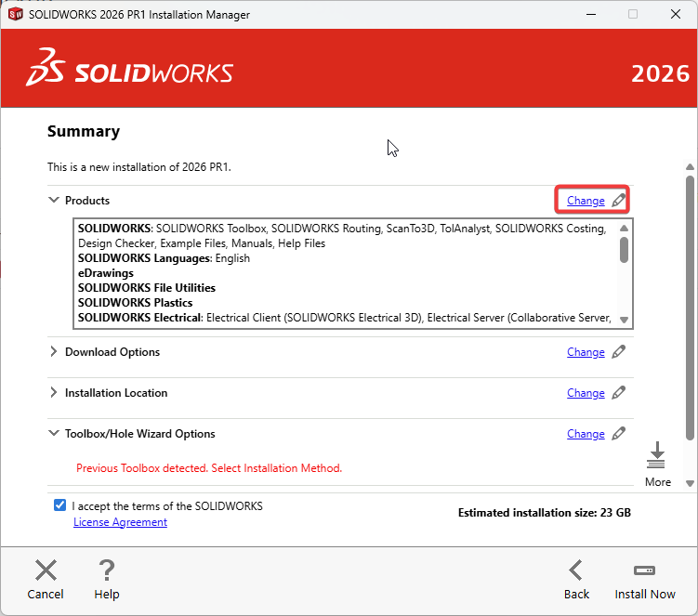Image resolution: width=698 pixels, height=616 pixels.
Task: Click Estimated installation size: 23 GB text
Action: [545, 513]
